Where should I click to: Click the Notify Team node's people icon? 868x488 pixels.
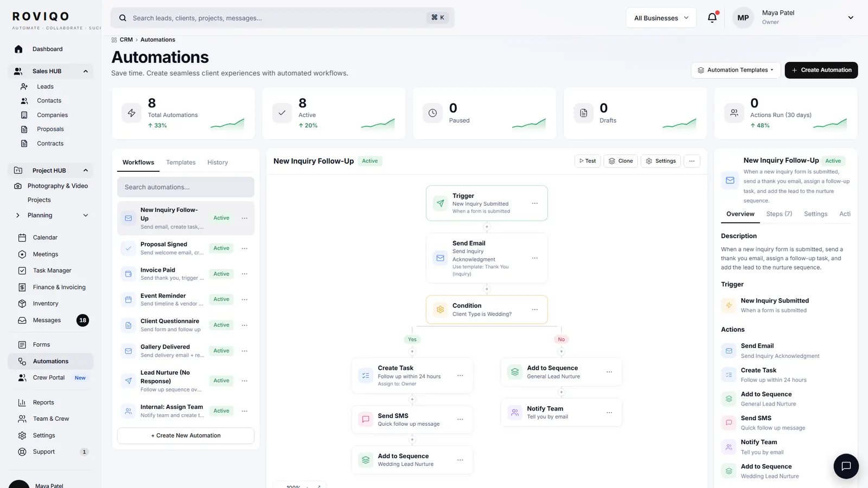[x=515, y=413]
